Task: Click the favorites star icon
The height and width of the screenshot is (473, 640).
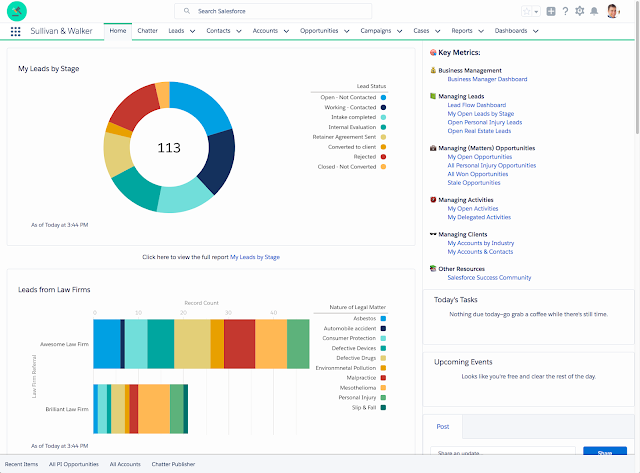Action: point(527,11)
